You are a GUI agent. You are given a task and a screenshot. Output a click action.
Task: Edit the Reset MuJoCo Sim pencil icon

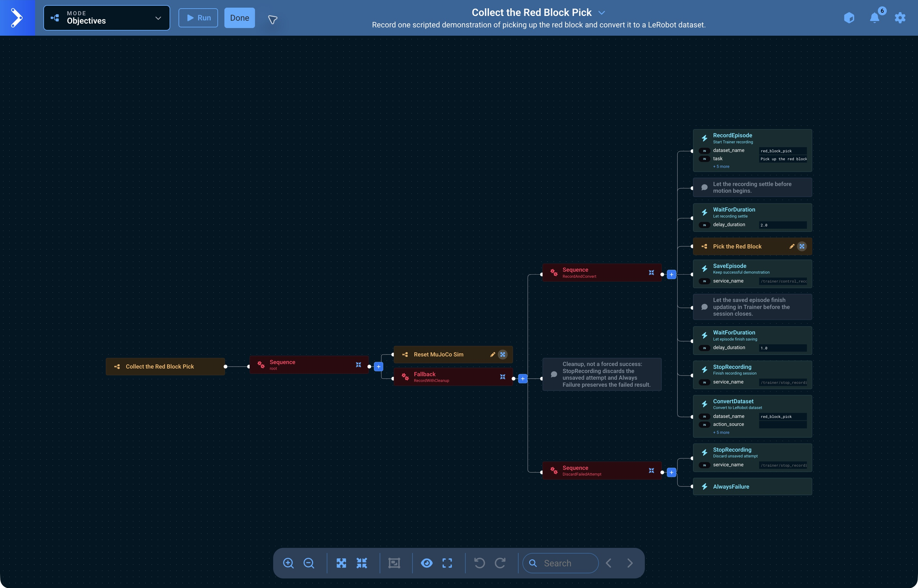(x=493, y=355)
